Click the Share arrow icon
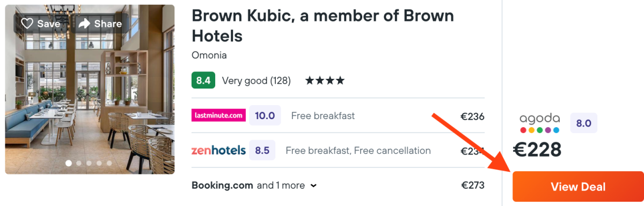 pyautogui.click(x=84, y=24)
